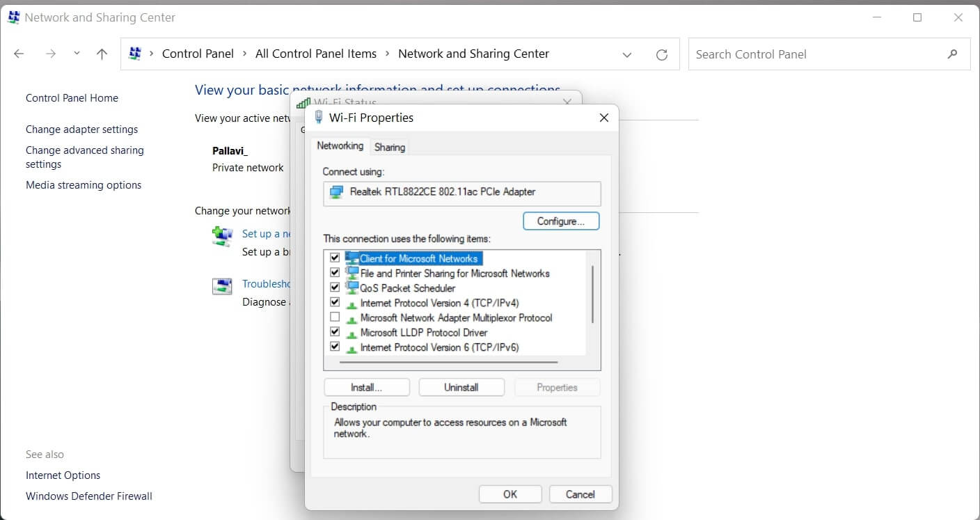Open Change adapter settings
980x520 pixels.
click(81, 129)
